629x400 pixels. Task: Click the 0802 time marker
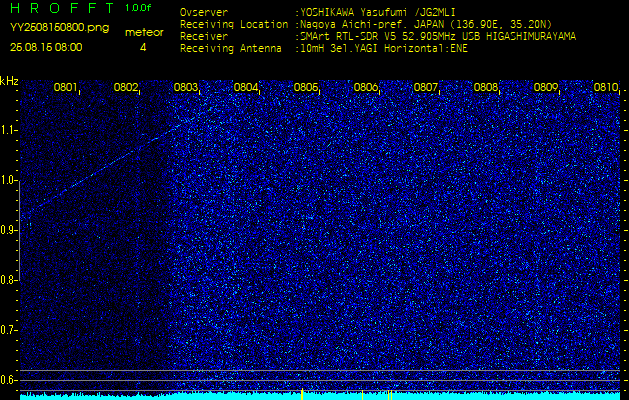pos(126,87)
